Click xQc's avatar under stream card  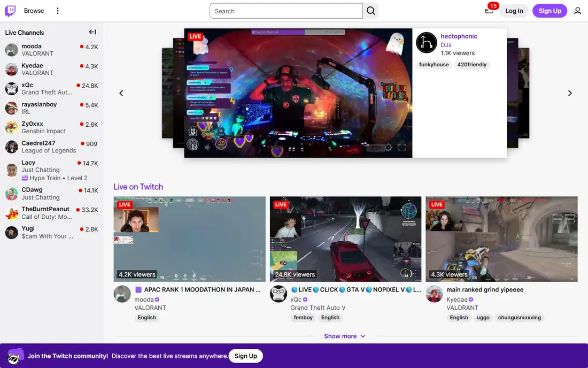278,294
